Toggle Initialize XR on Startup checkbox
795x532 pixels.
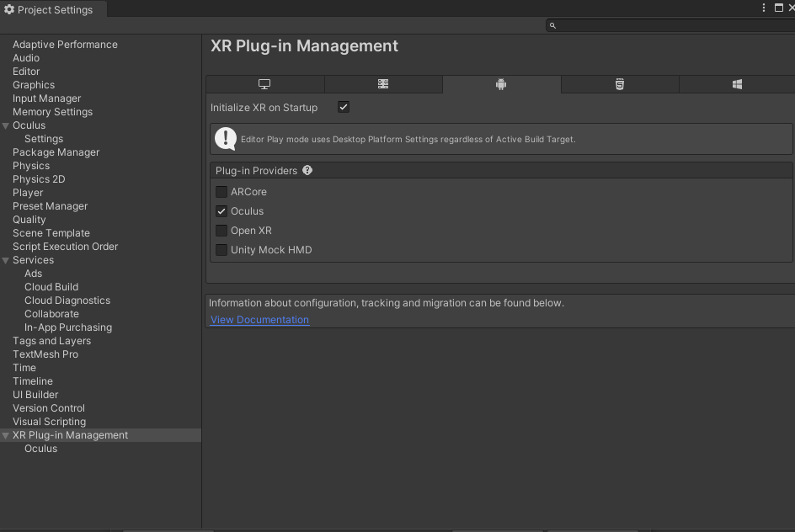[344, 107]
